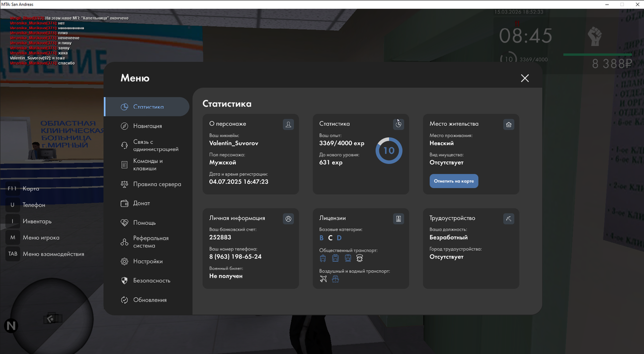Click the checkmark badge icon beside Обновления
Screen dimensions: 644x354
[x=124, y=300]
